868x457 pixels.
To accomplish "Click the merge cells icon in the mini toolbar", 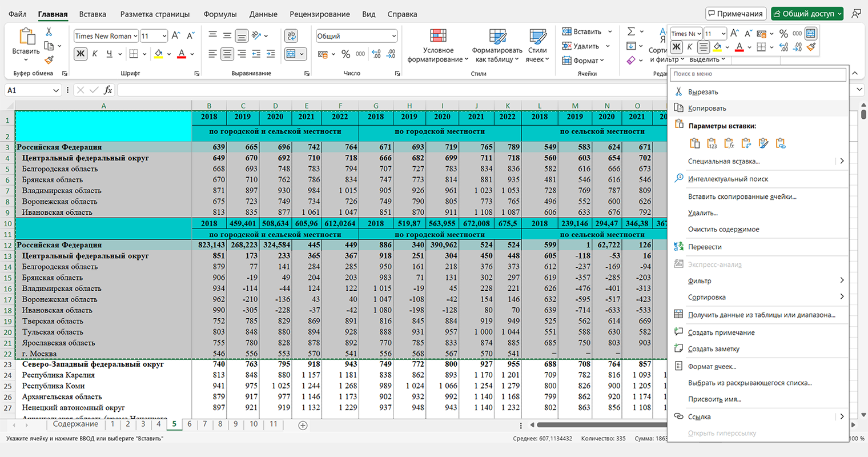I will 811,34.
